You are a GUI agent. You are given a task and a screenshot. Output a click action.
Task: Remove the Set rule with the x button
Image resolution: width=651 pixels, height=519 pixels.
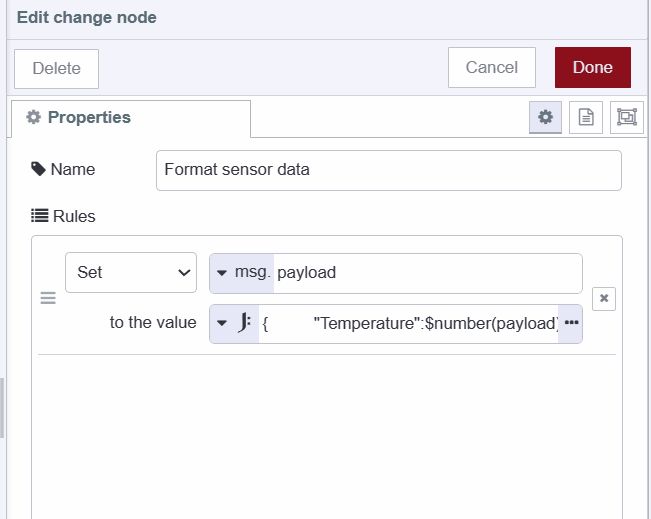click(x=603, y=297)
